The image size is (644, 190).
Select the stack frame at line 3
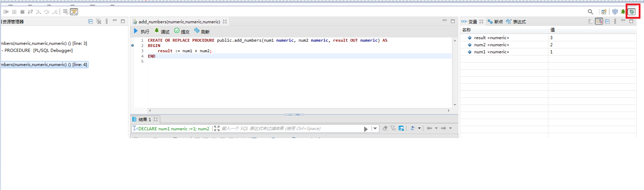[x=44, y=43]
